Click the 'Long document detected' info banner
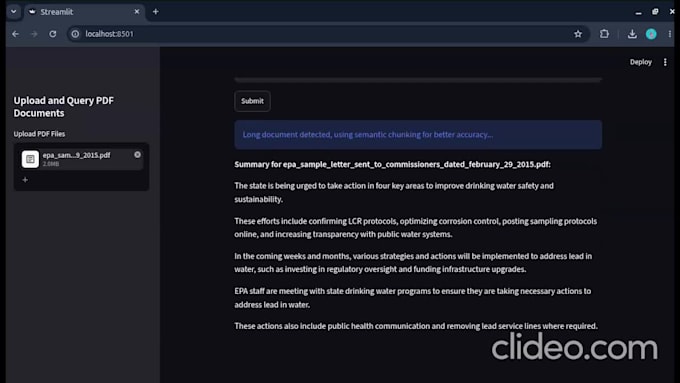This screenshot has width=680, height=383. coord(418,134)
